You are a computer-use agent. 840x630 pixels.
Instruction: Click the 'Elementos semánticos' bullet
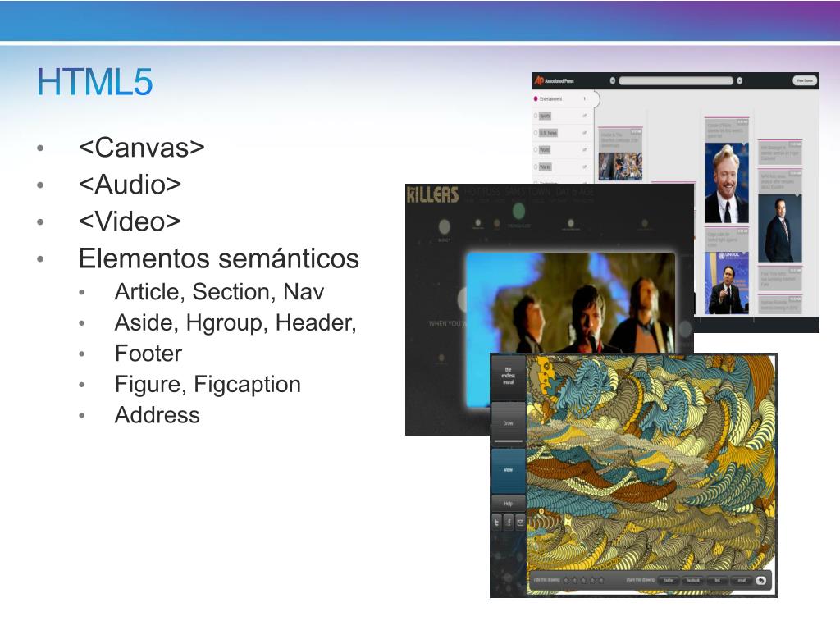(218, 258)
